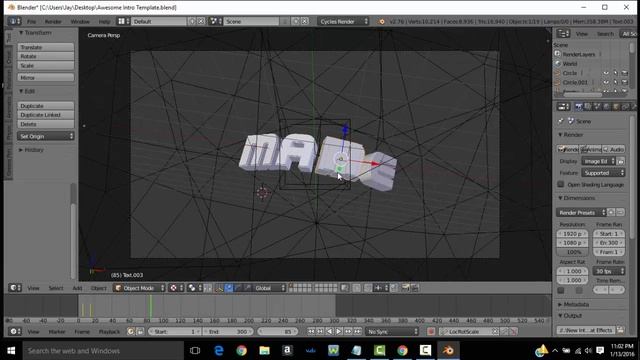Viewport: 640px width, 360px height.
Task: Select the Render properties tab icon
Action: 578,107
